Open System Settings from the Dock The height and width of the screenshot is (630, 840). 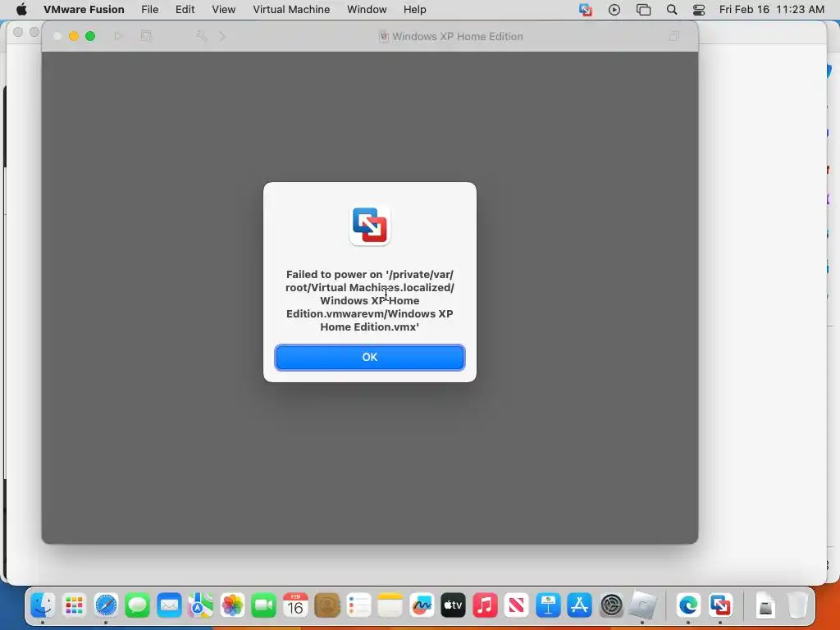611,605
